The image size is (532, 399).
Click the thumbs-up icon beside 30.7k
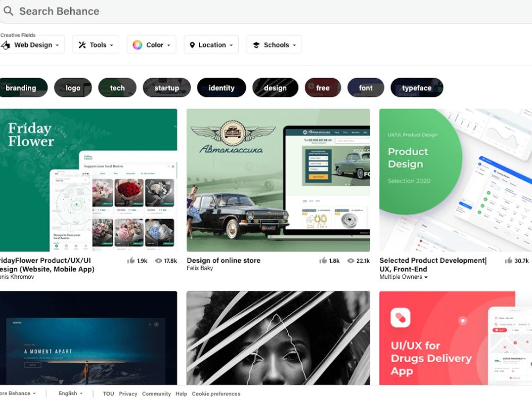coord(508,261)
